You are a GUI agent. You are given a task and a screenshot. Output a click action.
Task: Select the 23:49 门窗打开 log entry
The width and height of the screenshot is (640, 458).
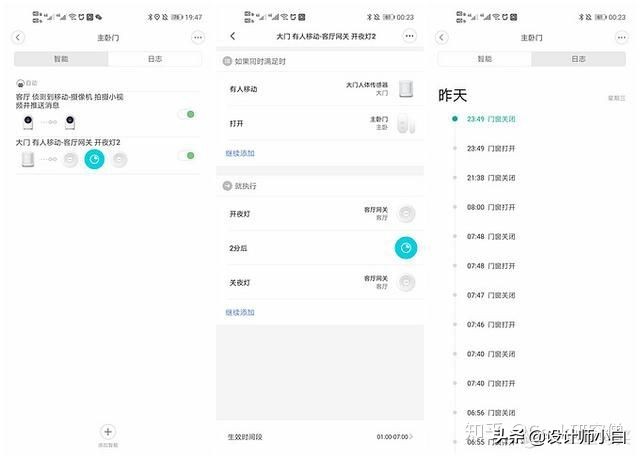click(x=491, y=148)
